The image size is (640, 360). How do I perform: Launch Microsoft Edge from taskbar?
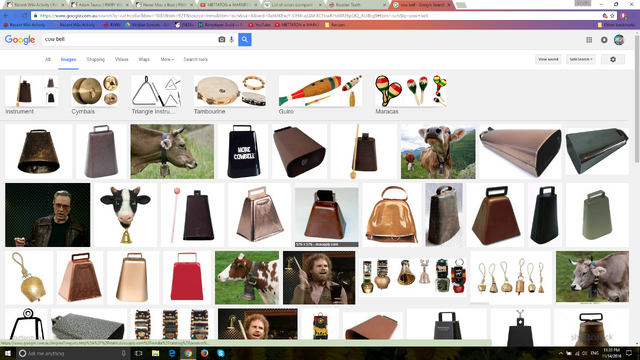[x=172, y=353]
